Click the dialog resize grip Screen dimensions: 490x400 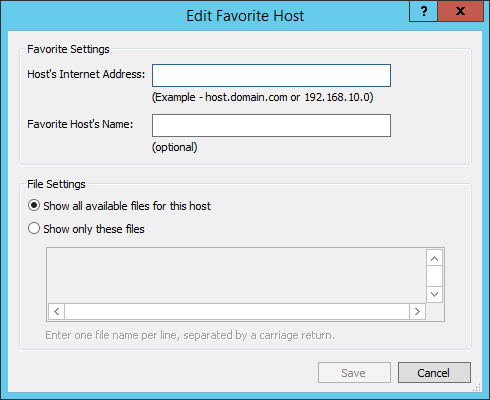477,387
